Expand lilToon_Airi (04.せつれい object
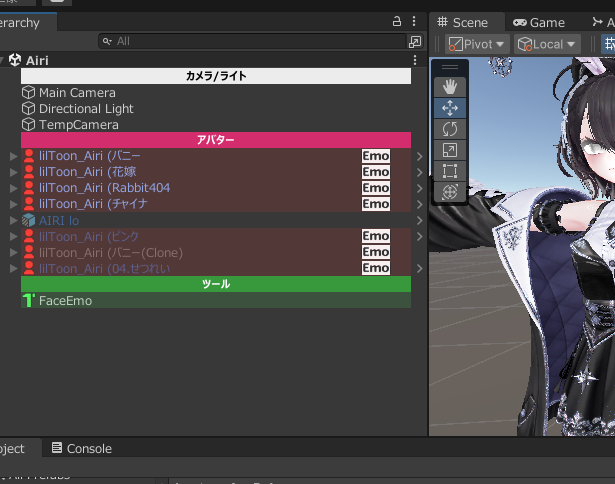 (14, 268)
